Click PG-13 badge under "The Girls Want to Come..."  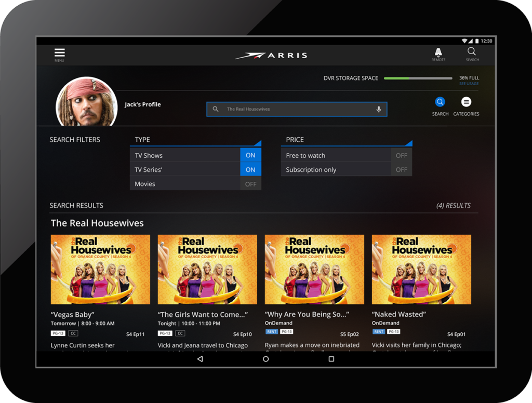[165, 333]
